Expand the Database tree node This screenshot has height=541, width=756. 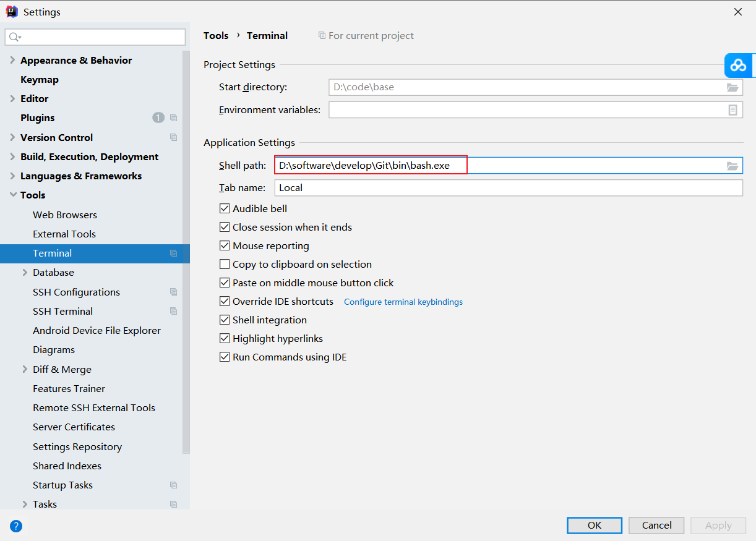[25, 272]
